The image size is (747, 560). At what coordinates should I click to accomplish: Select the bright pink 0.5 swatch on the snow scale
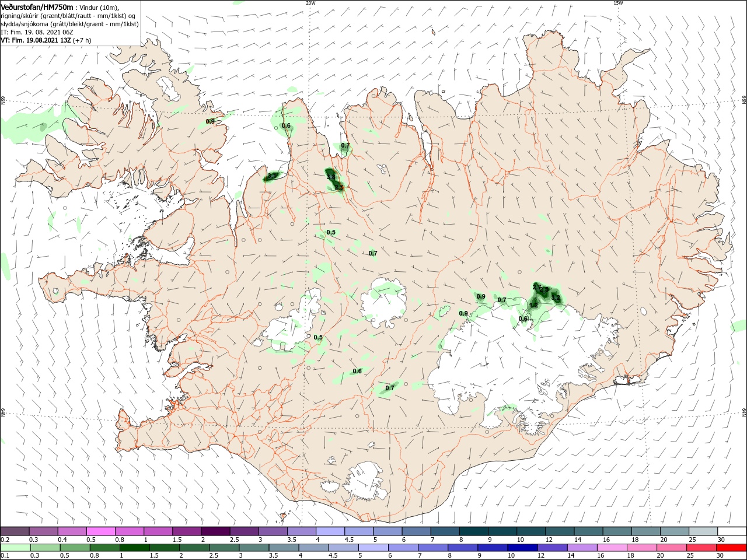click(100, 531)
